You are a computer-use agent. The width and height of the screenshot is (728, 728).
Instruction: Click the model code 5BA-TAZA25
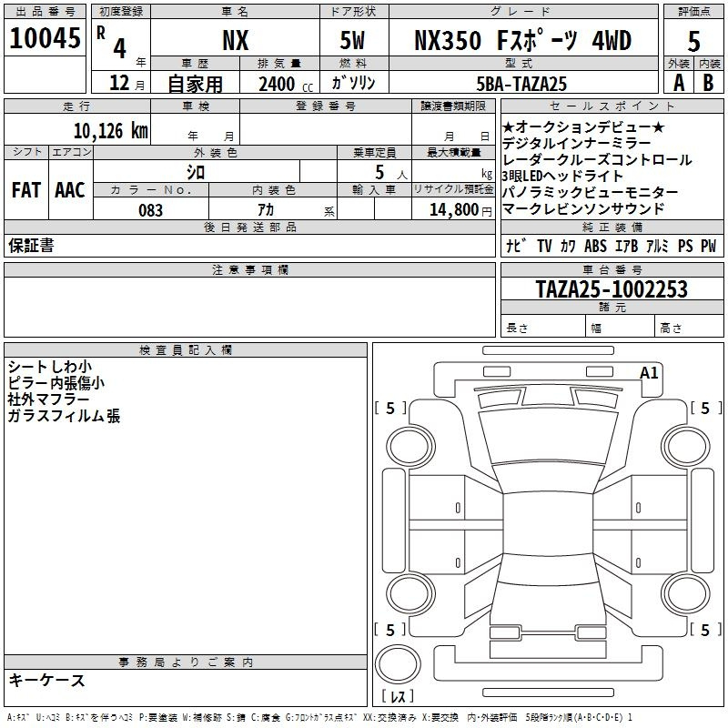click(522, 84)
